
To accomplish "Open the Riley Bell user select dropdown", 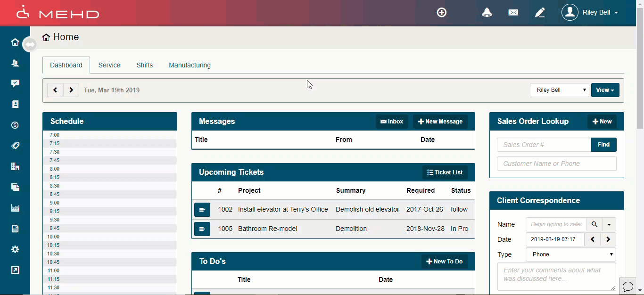I will pos(560,90).
